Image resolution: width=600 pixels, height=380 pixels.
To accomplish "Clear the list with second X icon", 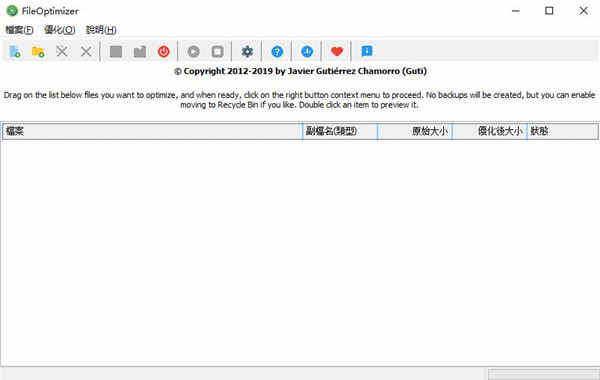I will coord(86,51).
